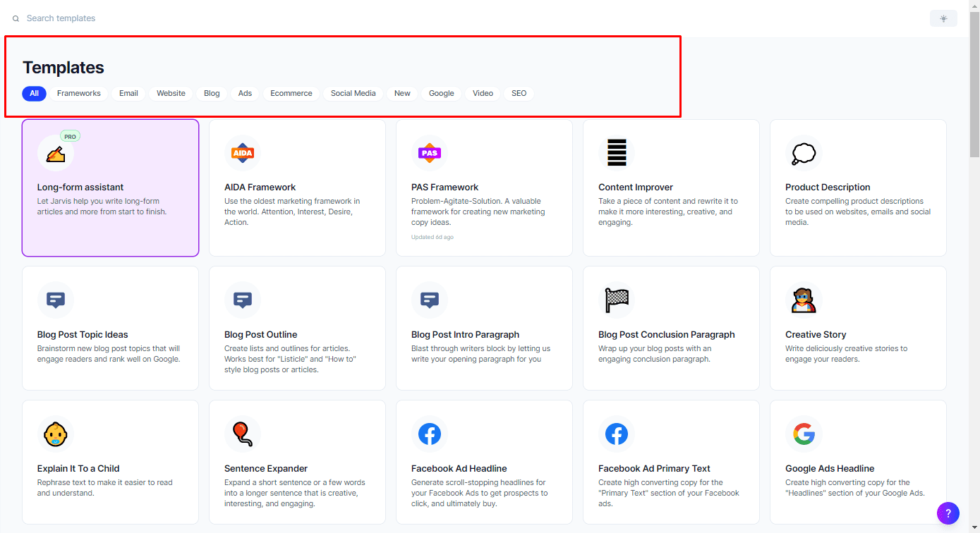Screen dimensions: 980x533
Task: Click the Blog Post Outline chat icon
Action: coord(243,300)
